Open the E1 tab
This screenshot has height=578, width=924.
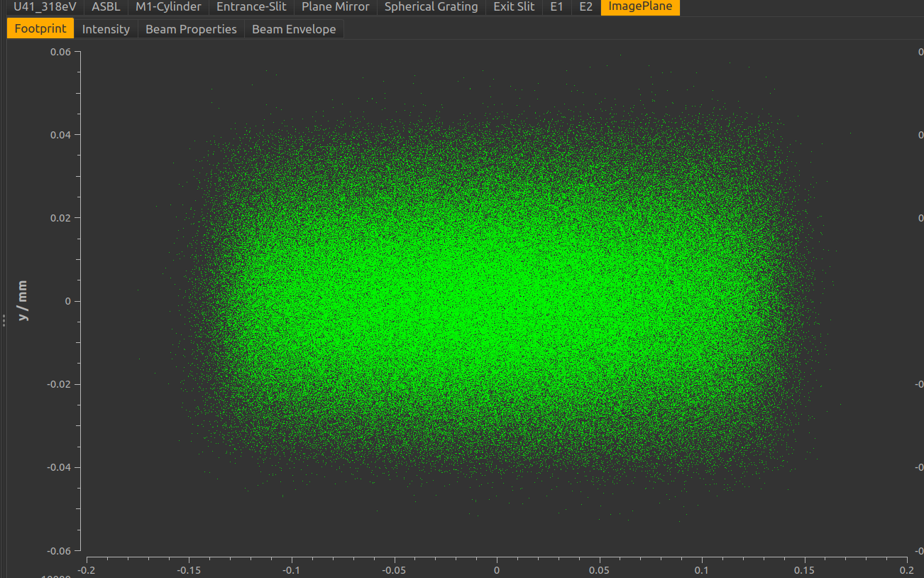557,7
